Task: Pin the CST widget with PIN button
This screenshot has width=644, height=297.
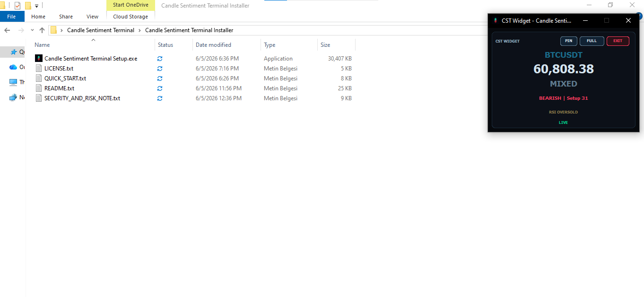Action: [569, 41]
